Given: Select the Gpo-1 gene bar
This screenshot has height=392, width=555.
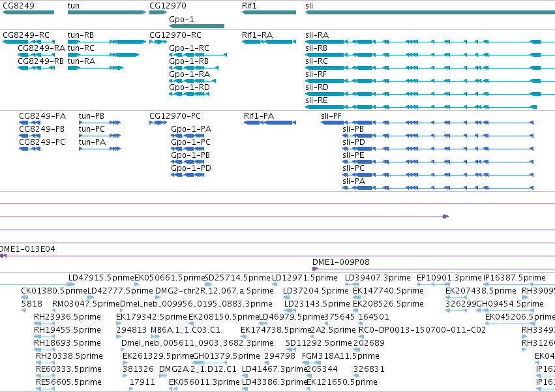Looking at the screenshot, I should (x=197, y=26).
